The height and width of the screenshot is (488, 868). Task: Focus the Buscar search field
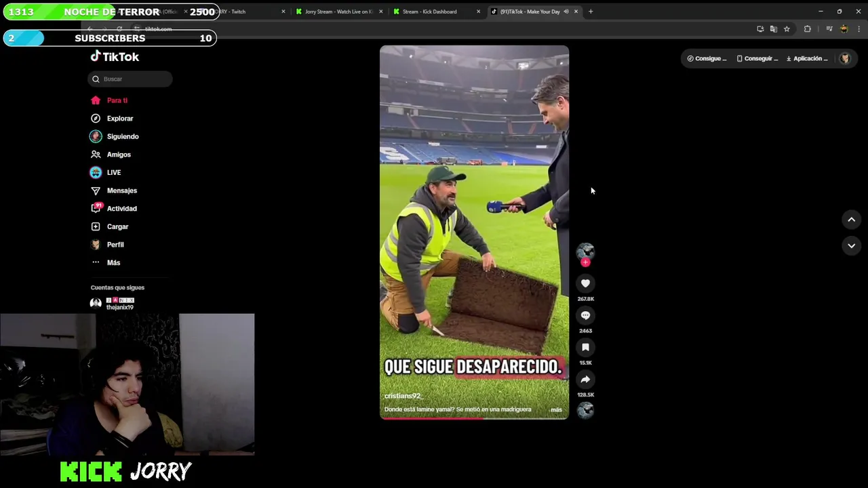130,79
